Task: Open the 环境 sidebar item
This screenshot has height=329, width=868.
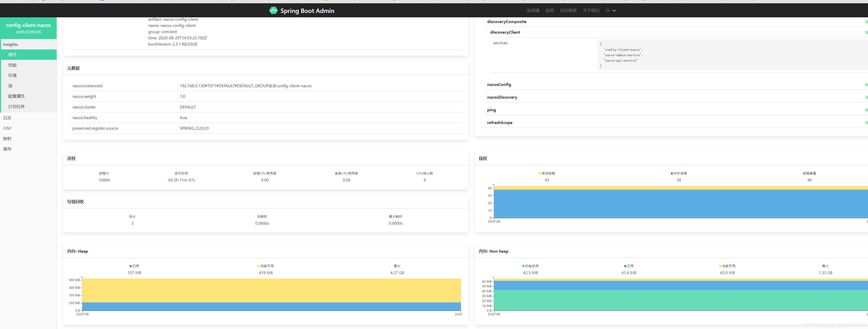Action: pyautogui.click(x=28, y=76)
